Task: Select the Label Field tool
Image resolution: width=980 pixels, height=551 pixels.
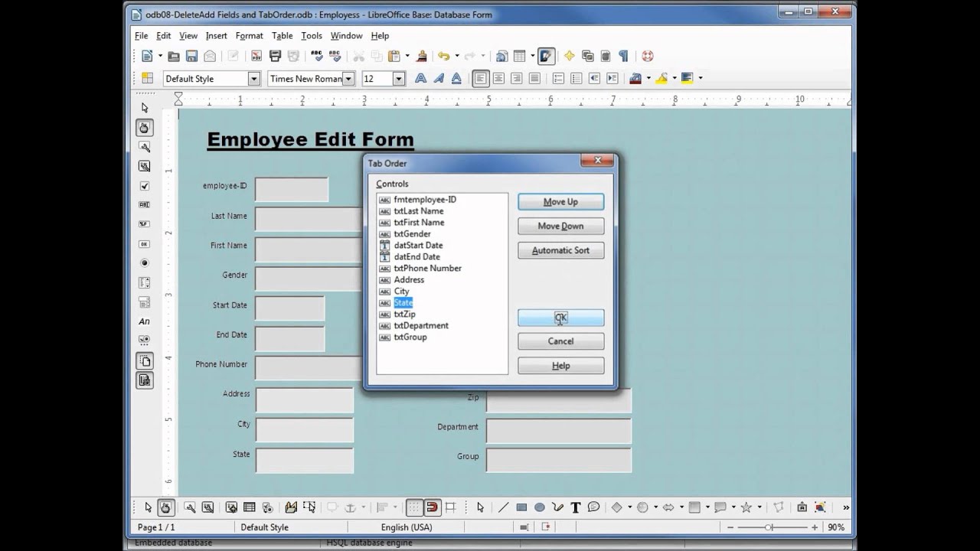Action: [x=144, y=321]
